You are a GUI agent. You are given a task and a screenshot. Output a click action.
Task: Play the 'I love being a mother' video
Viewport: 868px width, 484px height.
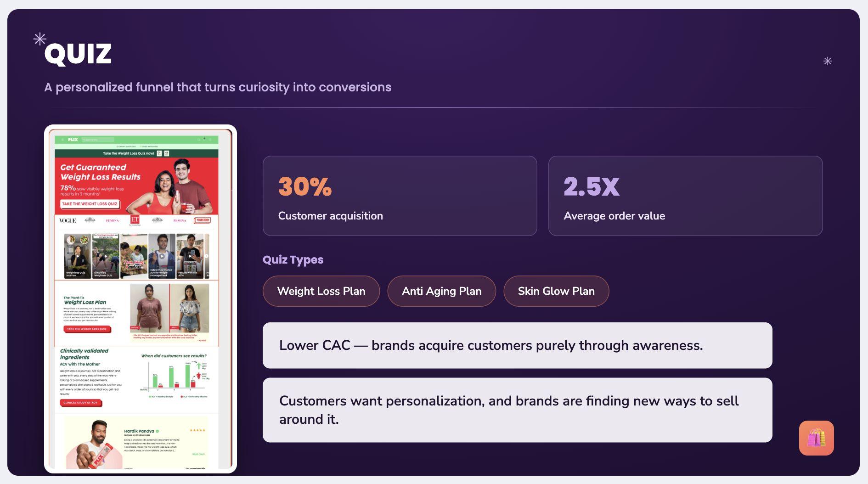tap(134, 256)
